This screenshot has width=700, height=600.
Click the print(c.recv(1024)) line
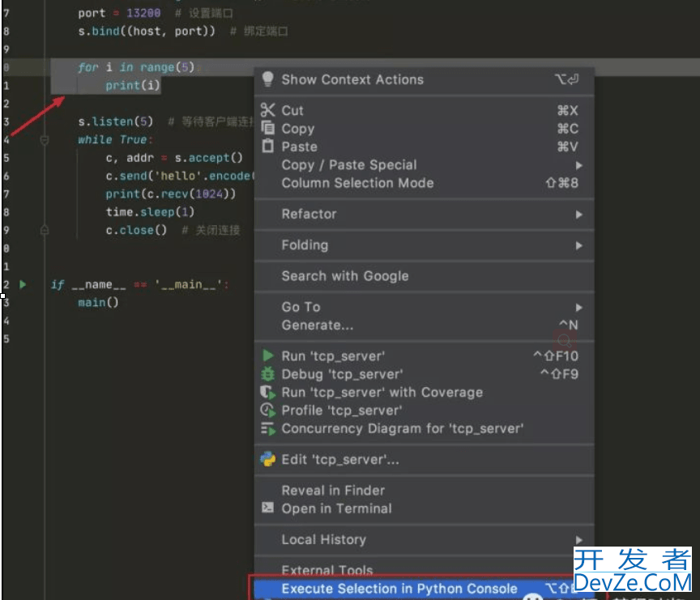pos(170,194)
